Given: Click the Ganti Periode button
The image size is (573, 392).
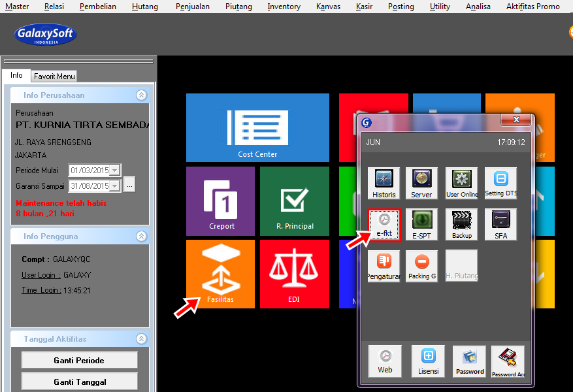Looking at the screenshot, I should [79, 360].
